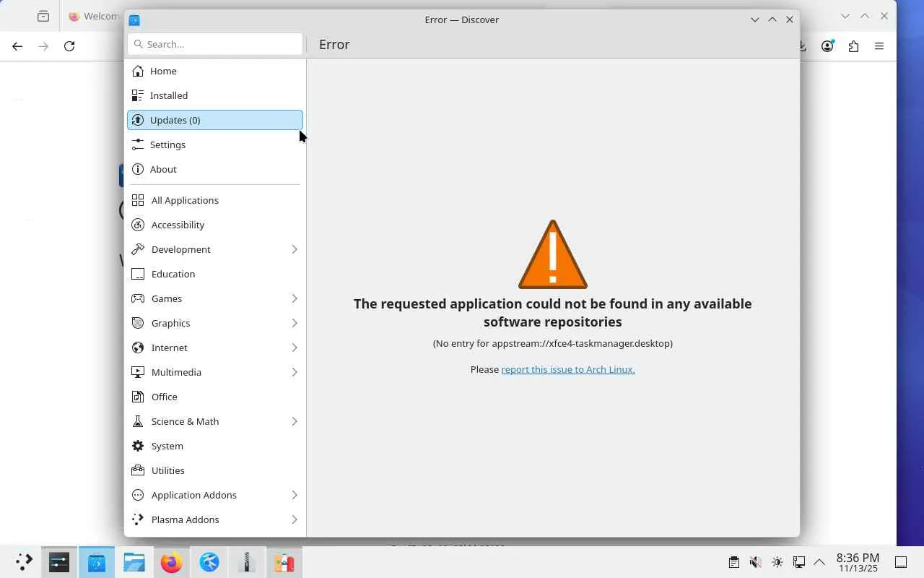Screen dimensions: 924x578
Task: Open the brightness tray icon
Action: pos(777,562)
